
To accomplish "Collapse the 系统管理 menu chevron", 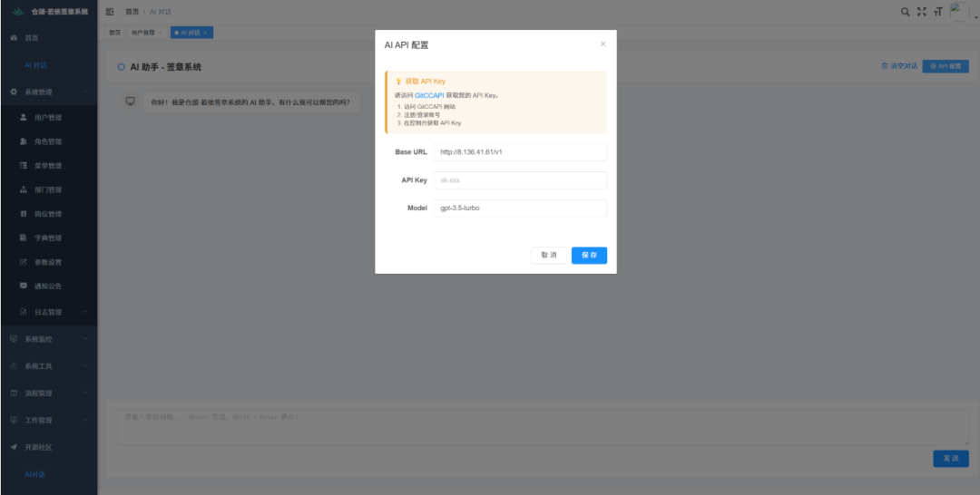I will tap(85, 92).
